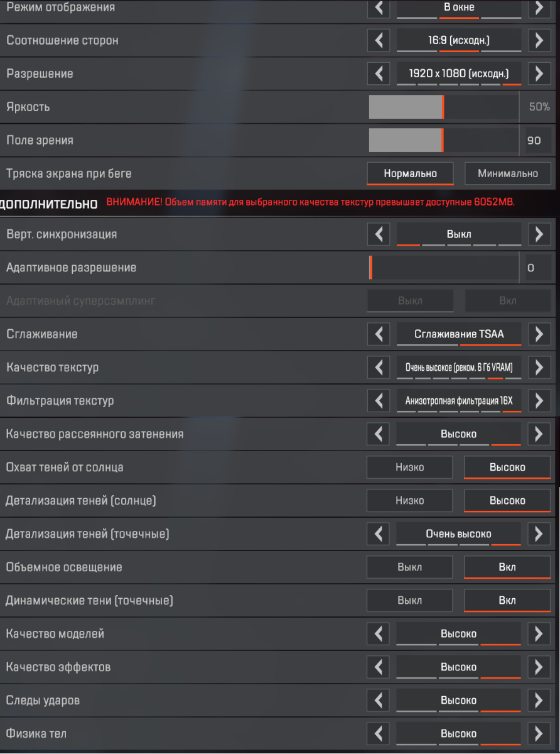
Task: Set Охват теней от солнца to Низко
Action: coord(409,467)
